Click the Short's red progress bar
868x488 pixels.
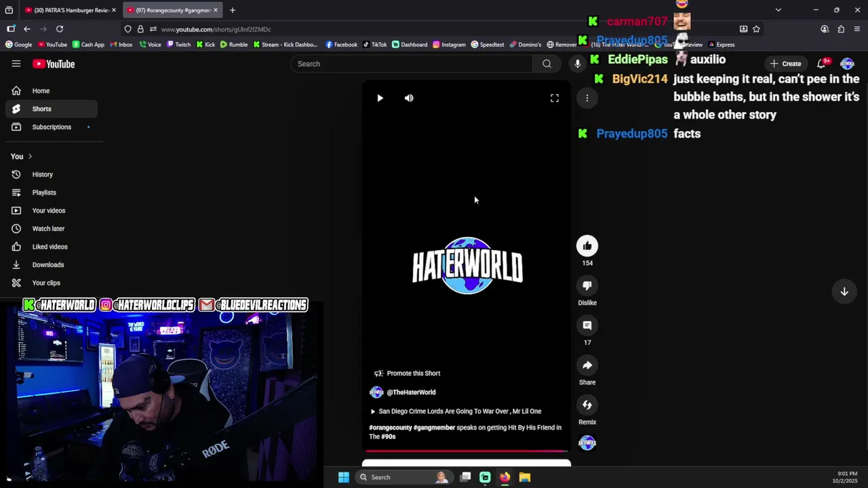coord(467,450)
